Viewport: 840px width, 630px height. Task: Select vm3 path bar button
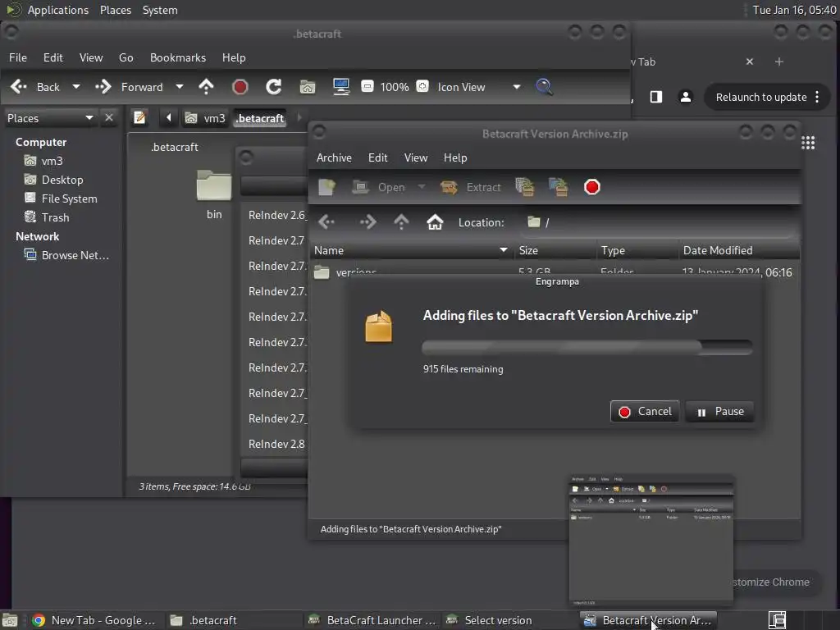204,118
